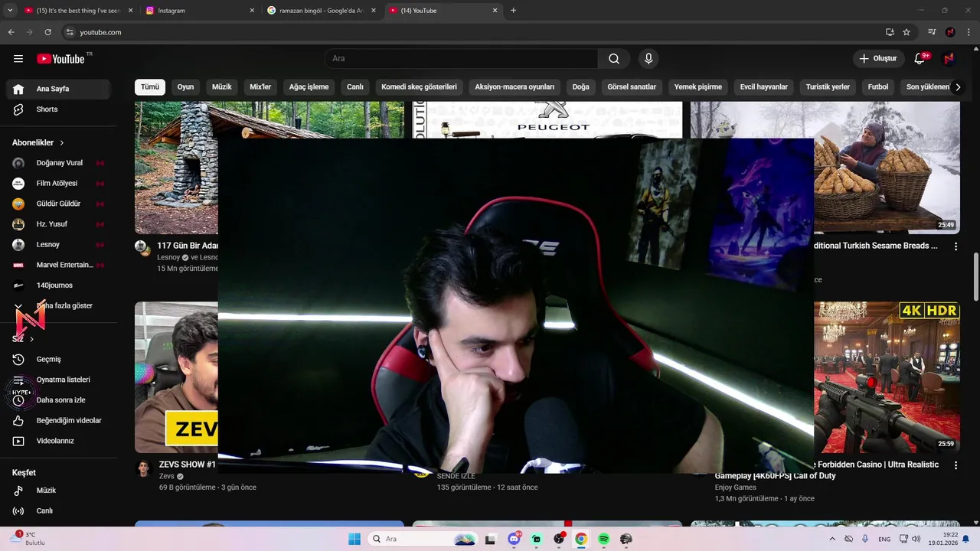Open Canlı under Keşfet

click(58, 511)
